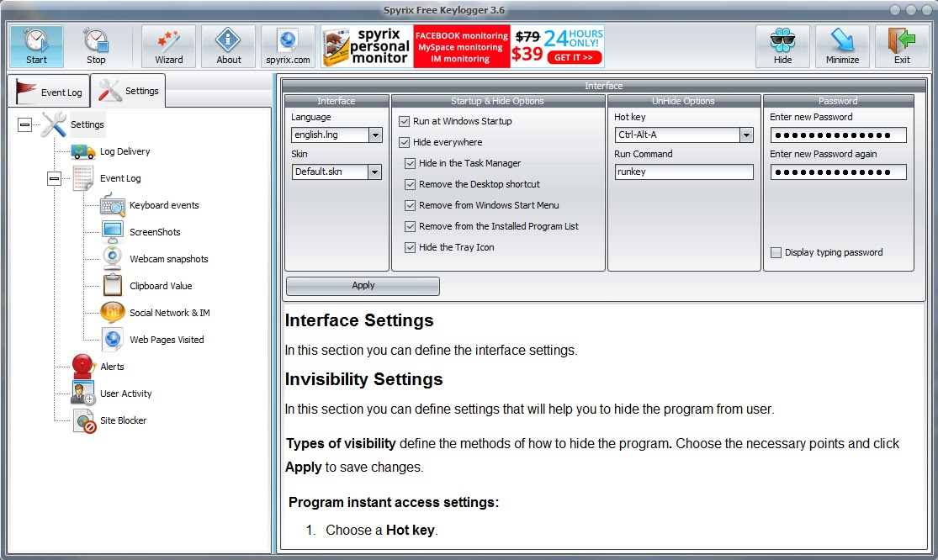The width and height of the screenshot is (938, 560).
Task: Select Social Network & IM tree label
Action: pos(170,313)
